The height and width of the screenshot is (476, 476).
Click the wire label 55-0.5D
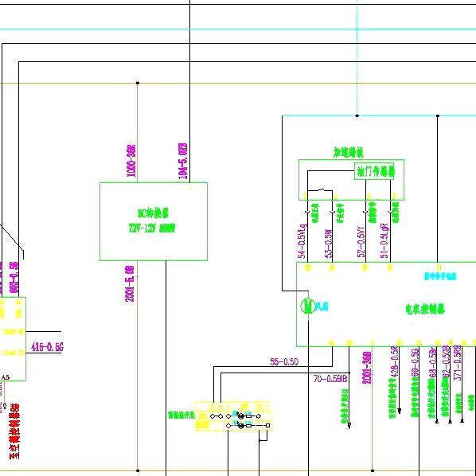click(x=284, y=361)
